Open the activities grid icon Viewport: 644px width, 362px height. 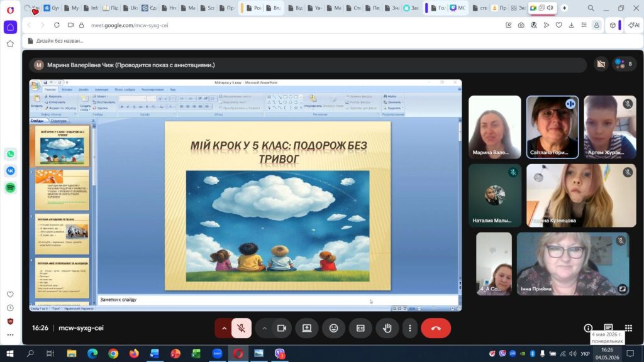tap(628, 327)
